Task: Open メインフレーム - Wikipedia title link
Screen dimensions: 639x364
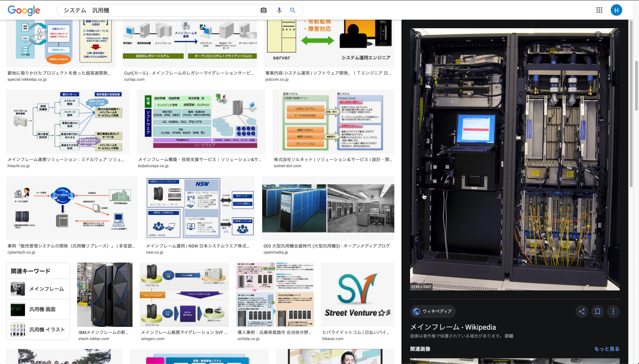Action: coord(453,327)
